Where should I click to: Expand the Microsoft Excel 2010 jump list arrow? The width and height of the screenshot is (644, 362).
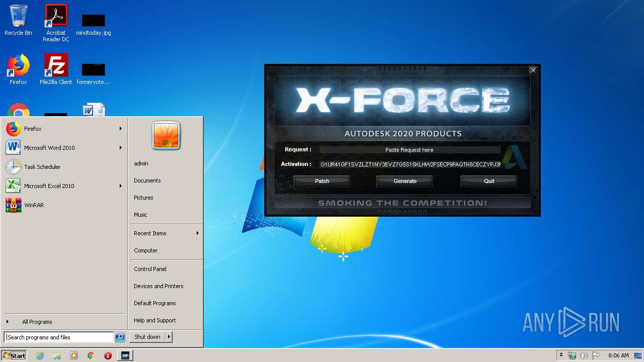[121, 186]
